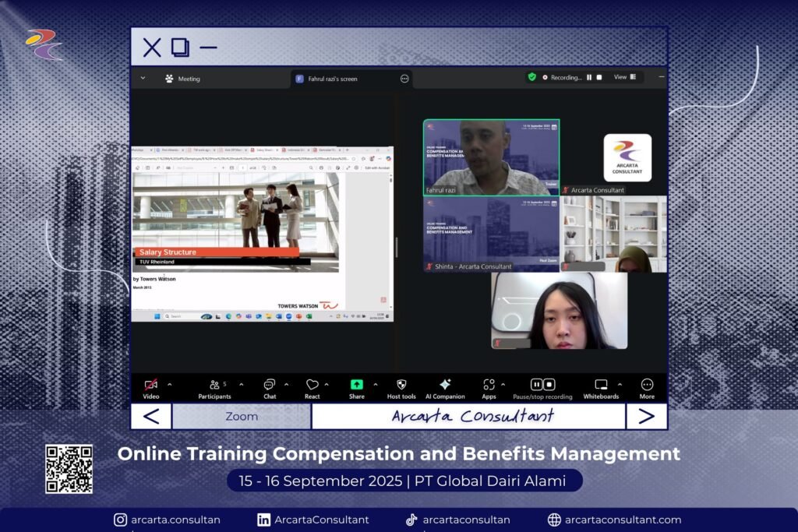Viewport: 798px width, 532px height.
Task: Open the Participants panel
Action: 214,386
